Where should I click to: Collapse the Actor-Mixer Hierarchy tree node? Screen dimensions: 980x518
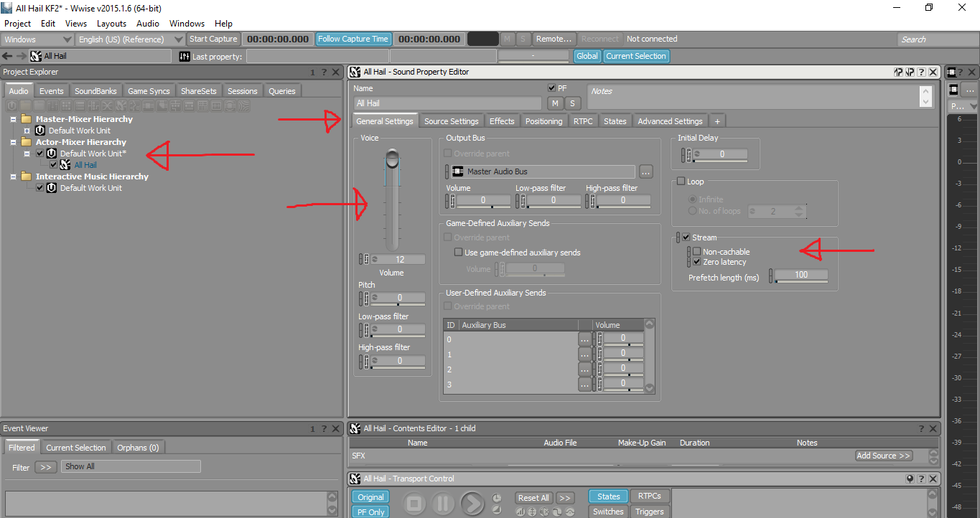pyautogui.click(x=14, y=142)
